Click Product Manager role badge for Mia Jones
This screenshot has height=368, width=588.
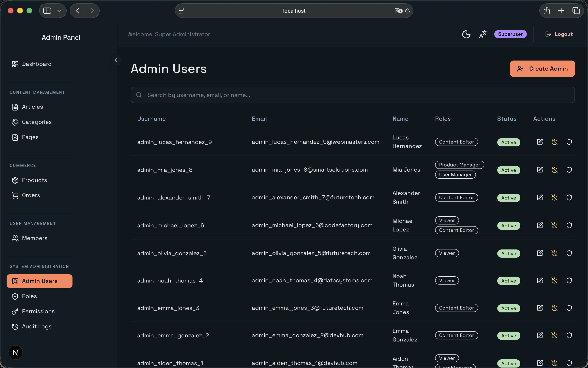click(459, 165)
